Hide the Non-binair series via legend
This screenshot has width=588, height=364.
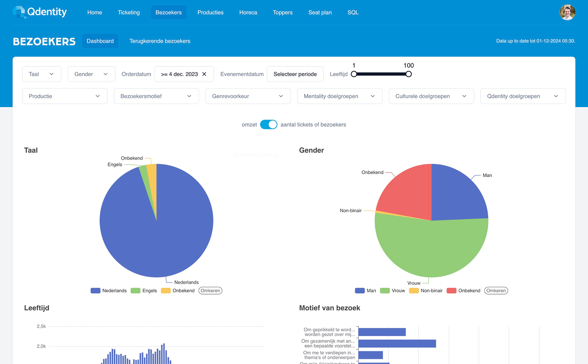pyautogui.click(x=426, y=291)
